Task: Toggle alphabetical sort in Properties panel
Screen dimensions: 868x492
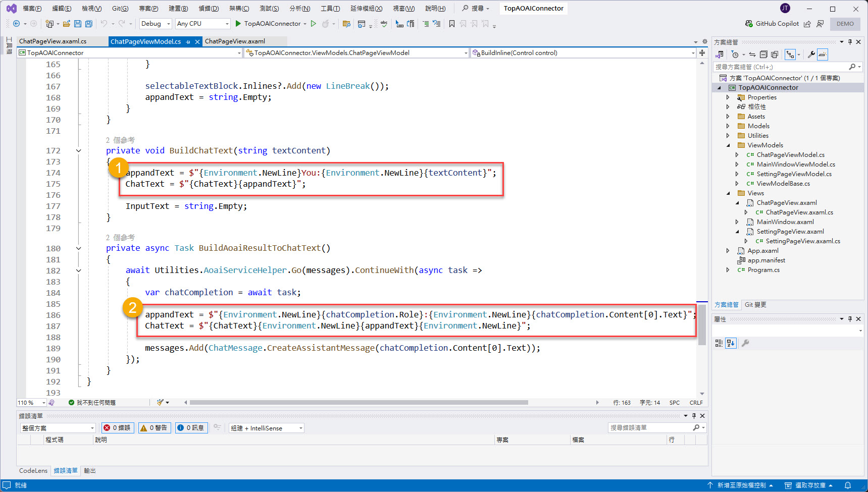Action: (731, 343)
